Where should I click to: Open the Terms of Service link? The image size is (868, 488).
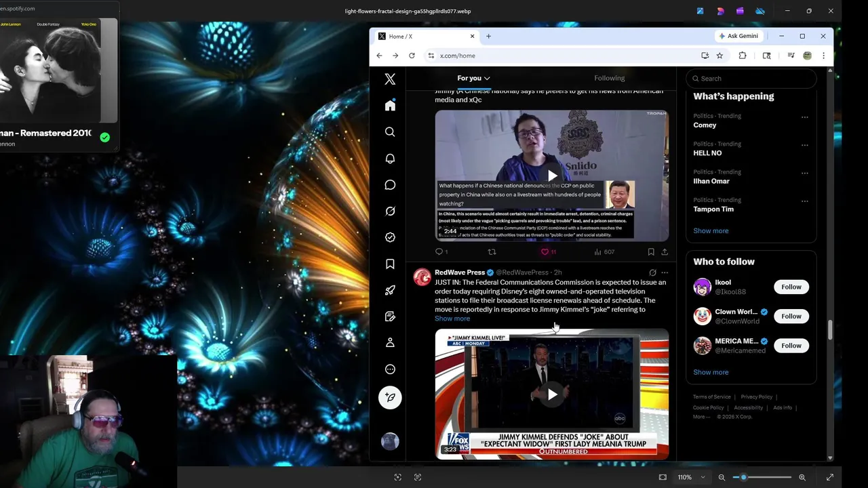[711, 397]
